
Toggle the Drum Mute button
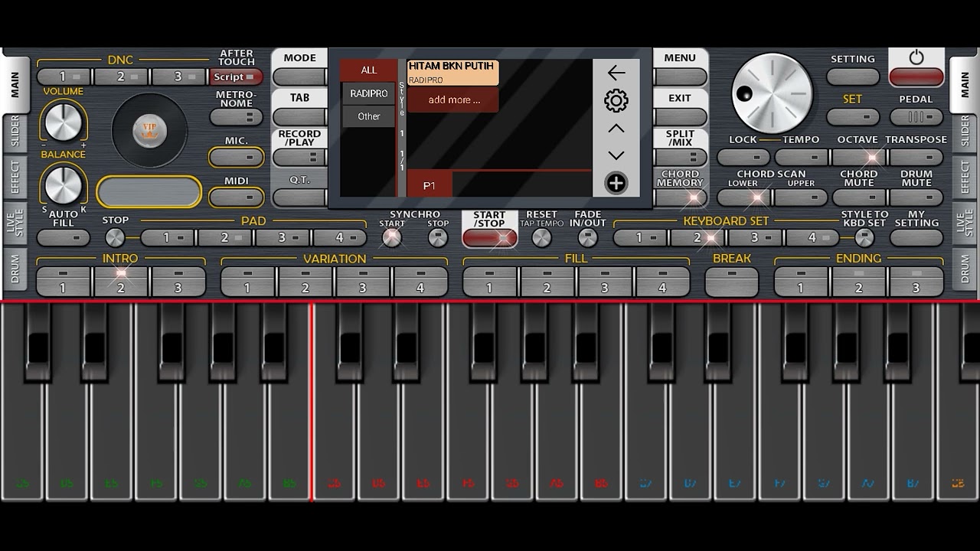[x=916, y=197]
